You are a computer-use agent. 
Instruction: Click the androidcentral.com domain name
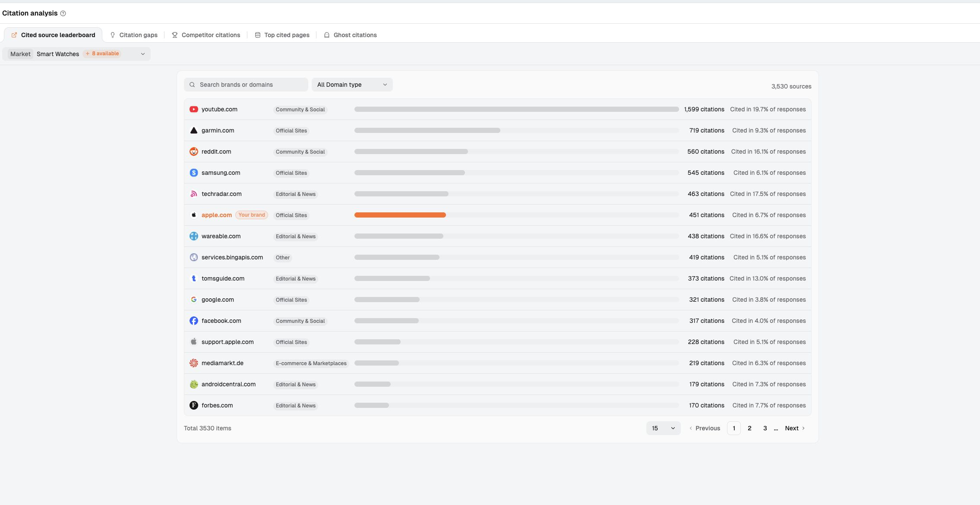[229, 384]
